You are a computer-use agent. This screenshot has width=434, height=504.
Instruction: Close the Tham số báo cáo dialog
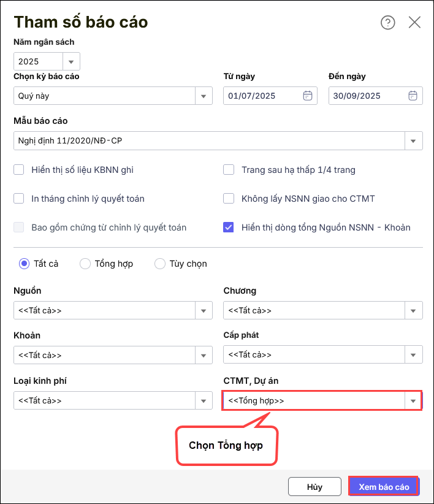[x=414, y=23]
